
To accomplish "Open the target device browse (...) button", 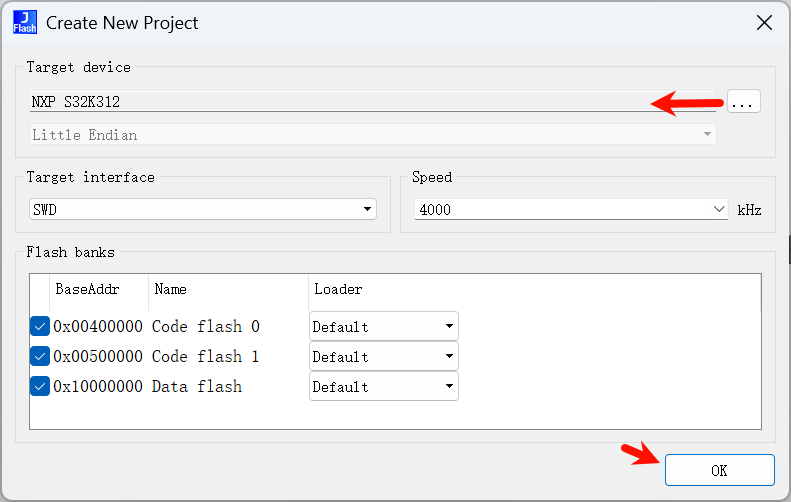I will tap(743, 102).
